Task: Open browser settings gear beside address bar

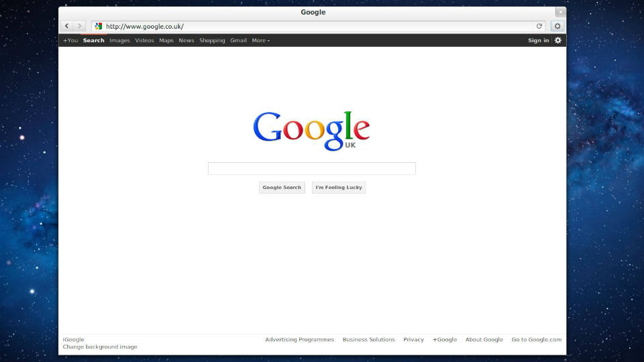Action: coord(557,26)
